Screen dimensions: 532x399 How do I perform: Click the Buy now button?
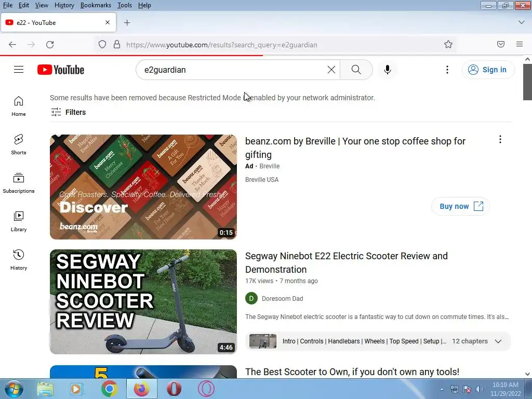[460, 206]
